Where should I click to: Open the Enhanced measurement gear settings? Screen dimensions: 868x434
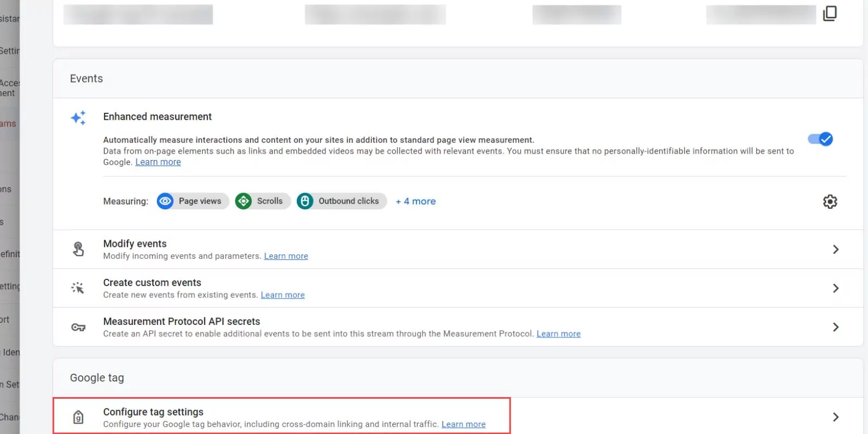point(829,202)
